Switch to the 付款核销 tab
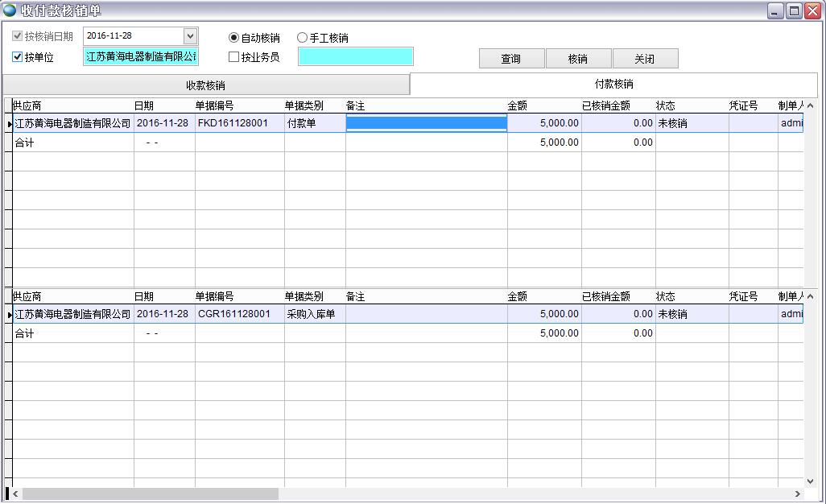Viewport: 826px width, 504px height. click(x=614, y=85)
